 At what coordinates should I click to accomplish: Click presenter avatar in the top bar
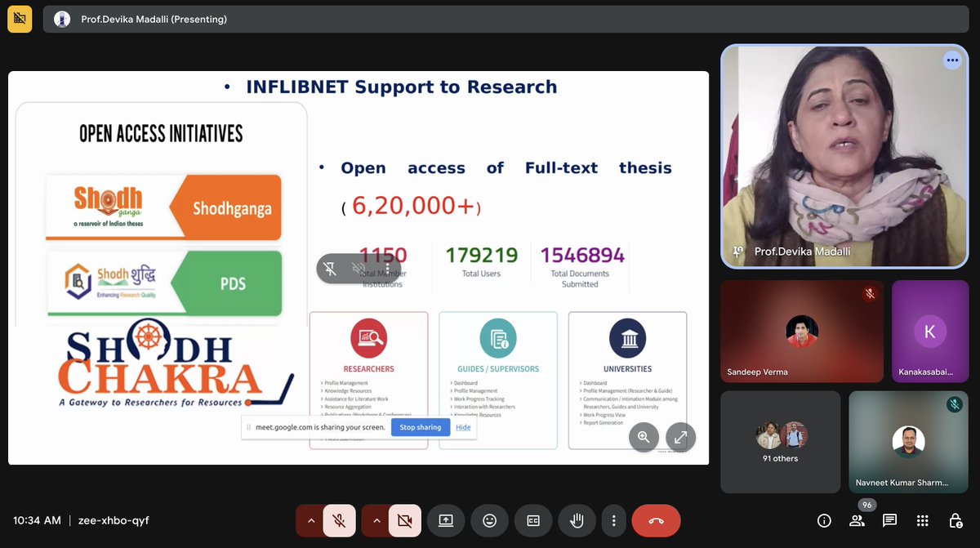(x=62, y=19)
